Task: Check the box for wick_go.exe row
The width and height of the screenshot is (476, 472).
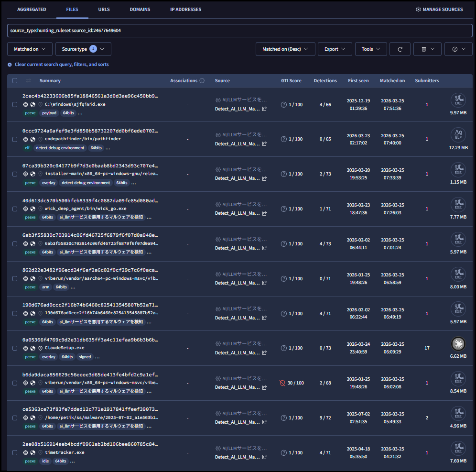Action: 15,209
